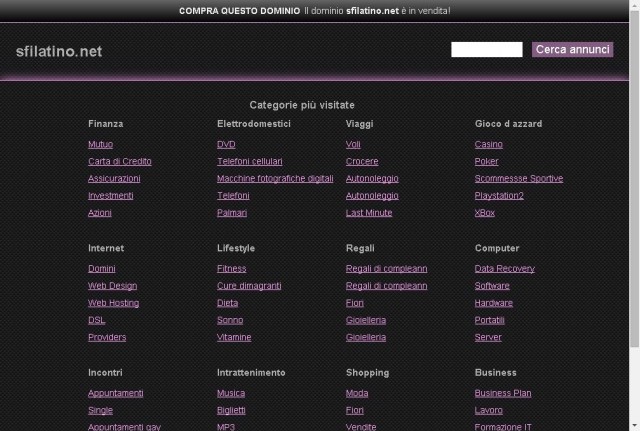
Task: Select the Appuntamenti link under Incontri
Action: tap(116, 393)
